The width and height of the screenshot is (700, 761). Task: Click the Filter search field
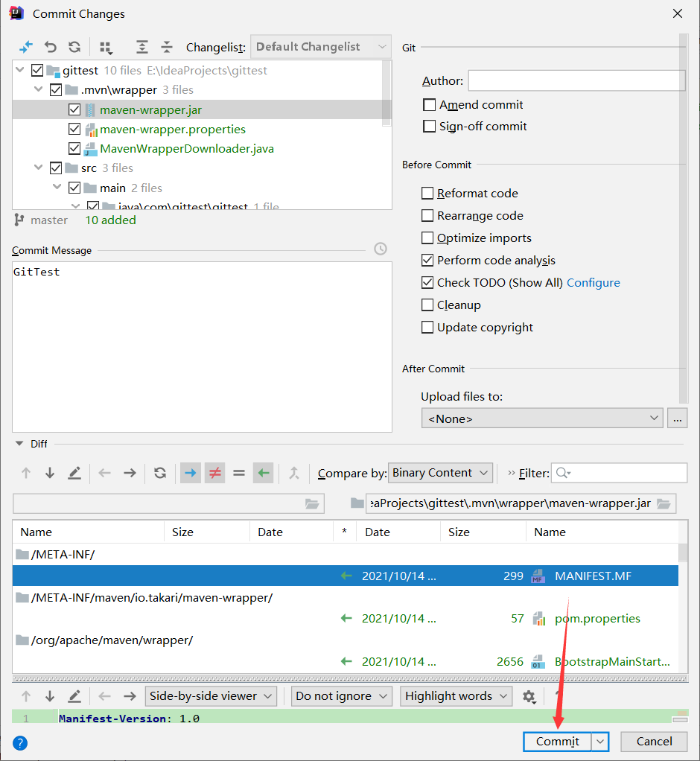619,473
